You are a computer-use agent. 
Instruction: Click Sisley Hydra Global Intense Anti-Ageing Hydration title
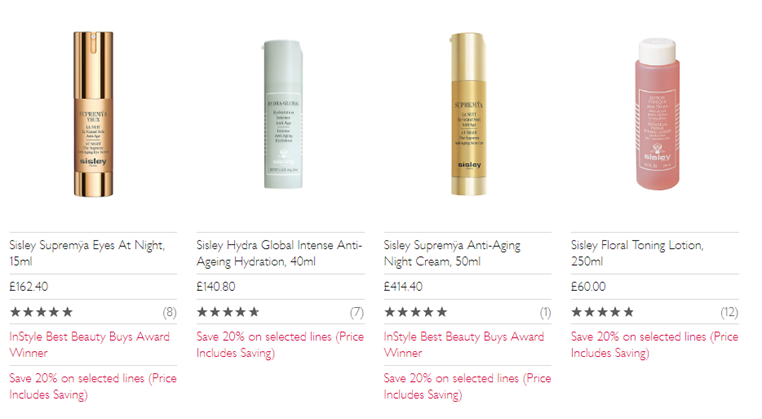279,253
